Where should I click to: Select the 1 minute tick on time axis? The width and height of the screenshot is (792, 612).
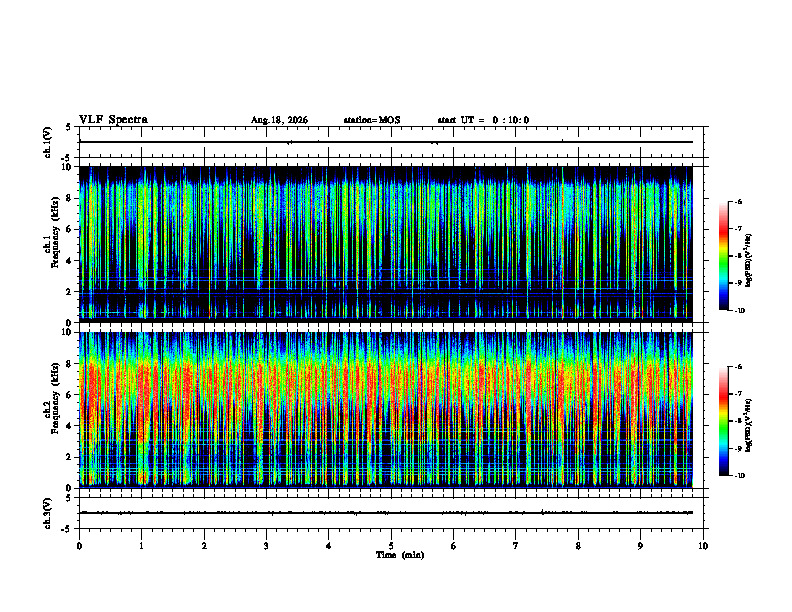pyautogui.click(x=141, y=546)
